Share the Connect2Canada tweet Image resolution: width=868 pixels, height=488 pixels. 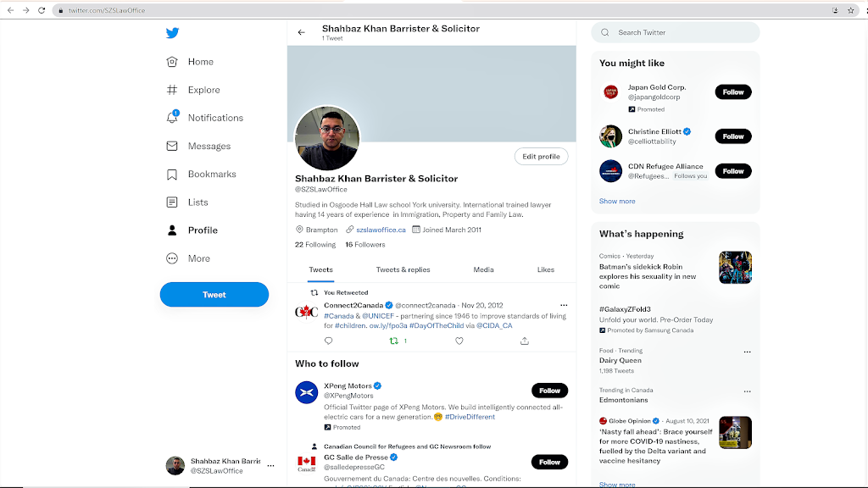point(524,341)
